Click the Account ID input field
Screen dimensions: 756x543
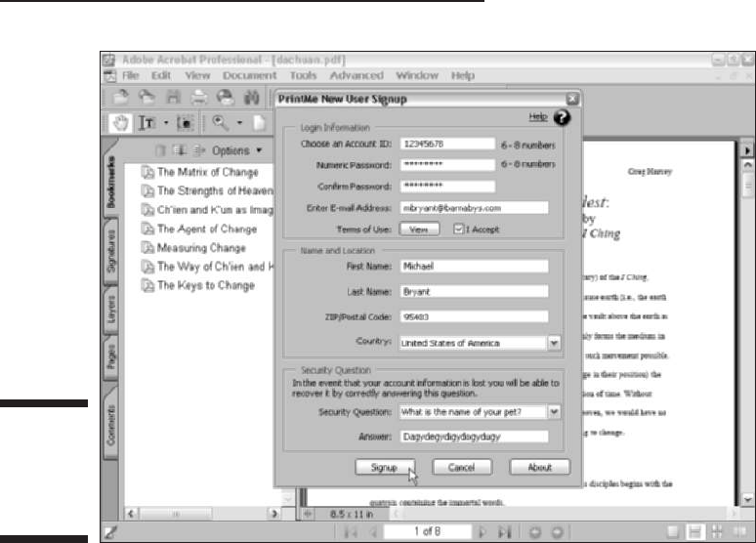[447, 144]
